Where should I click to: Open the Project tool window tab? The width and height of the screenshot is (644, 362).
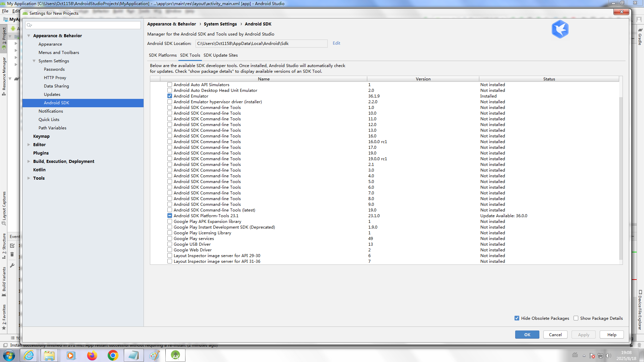click(x=4, y=38)
